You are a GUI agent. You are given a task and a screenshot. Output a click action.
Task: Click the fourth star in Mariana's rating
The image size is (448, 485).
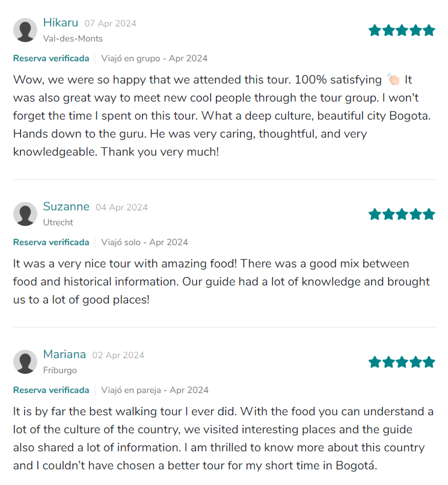point(415,362)
